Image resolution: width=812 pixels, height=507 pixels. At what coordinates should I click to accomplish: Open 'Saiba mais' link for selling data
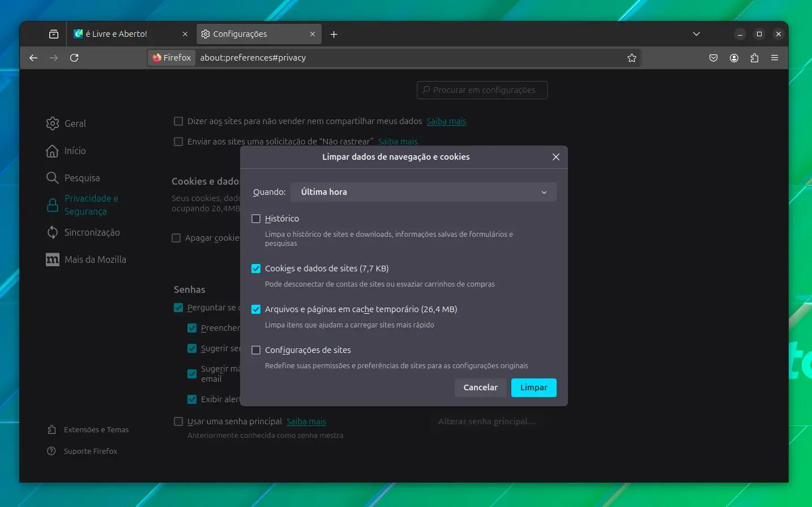click(446, 121)
